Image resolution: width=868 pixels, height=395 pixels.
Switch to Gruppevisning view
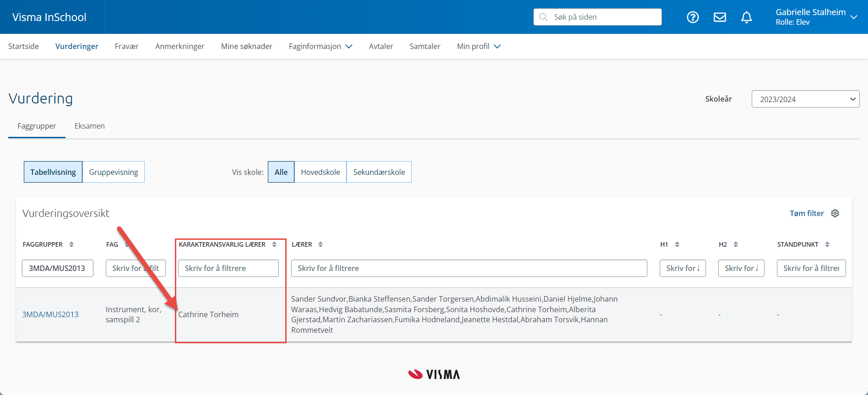point(114,172)
